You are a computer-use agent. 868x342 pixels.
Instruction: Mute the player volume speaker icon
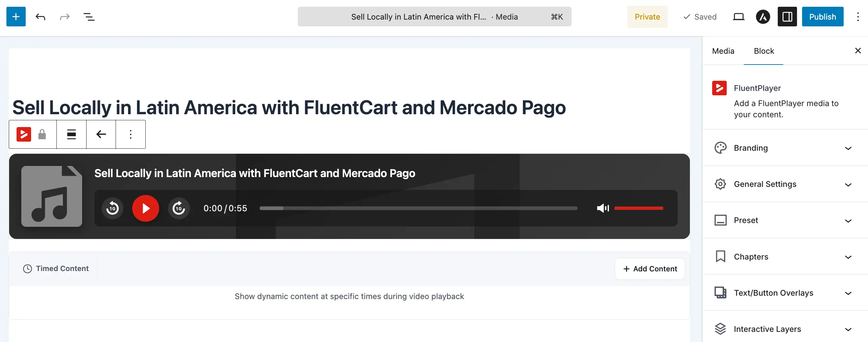(603, 208)
